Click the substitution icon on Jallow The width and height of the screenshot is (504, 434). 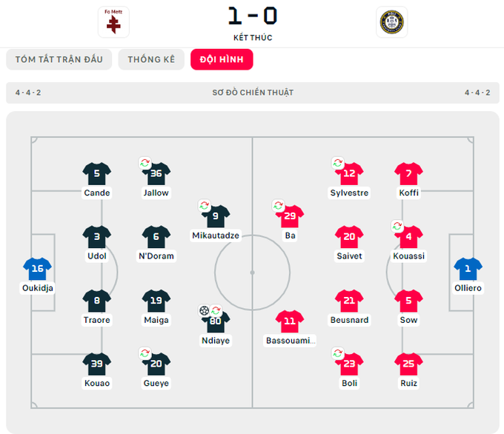tap(145, 163)
